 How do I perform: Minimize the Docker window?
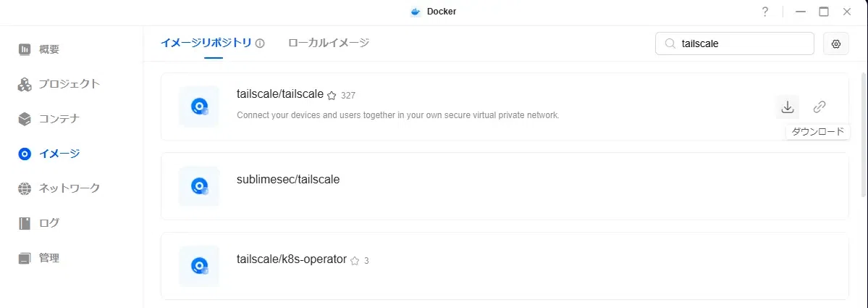(x=801, y=12)
